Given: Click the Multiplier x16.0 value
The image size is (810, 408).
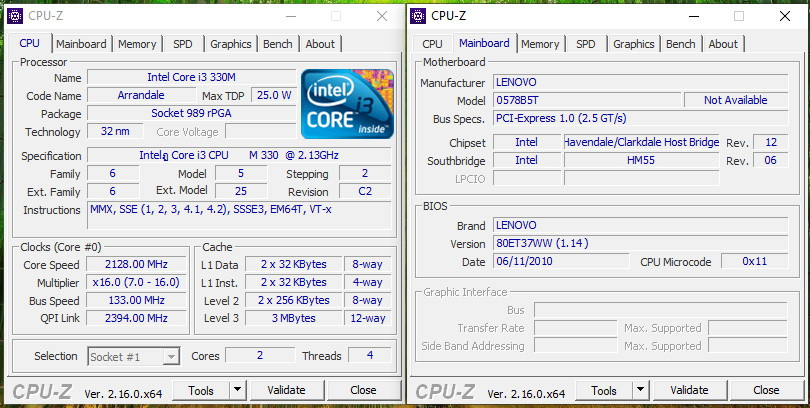Looking at the screenshot, I should coord(136,283).
